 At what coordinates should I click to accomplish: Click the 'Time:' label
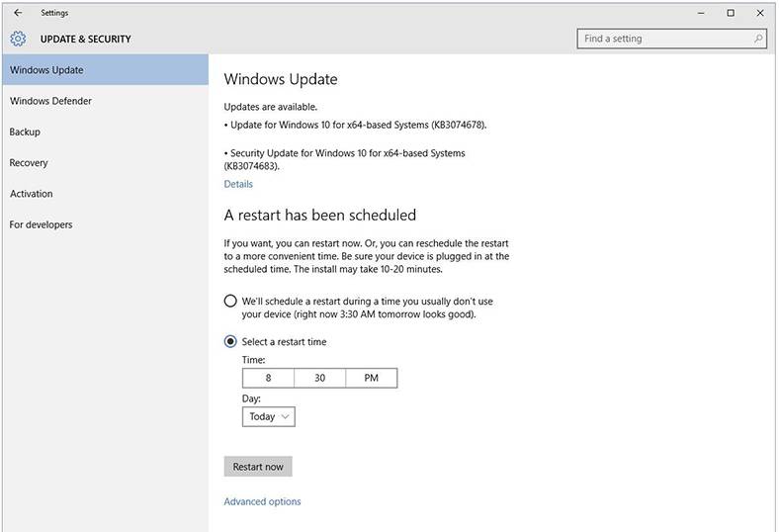(253, 360)
